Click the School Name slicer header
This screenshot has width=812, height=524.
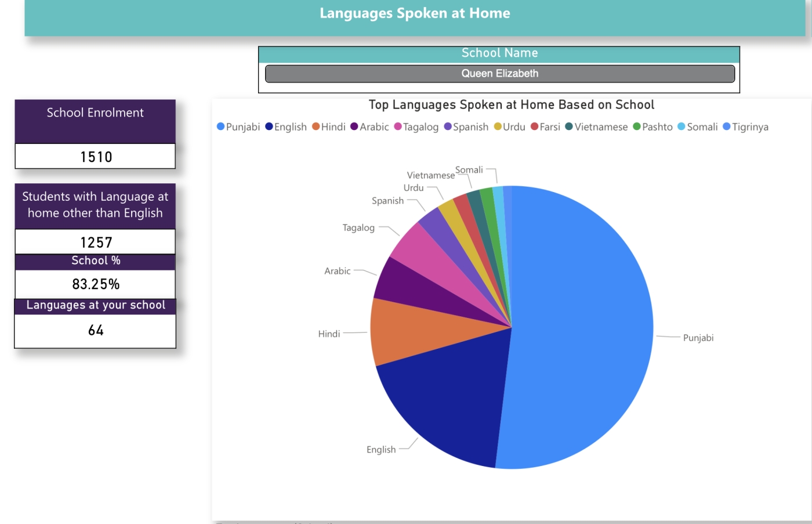[x=499, y=53]
